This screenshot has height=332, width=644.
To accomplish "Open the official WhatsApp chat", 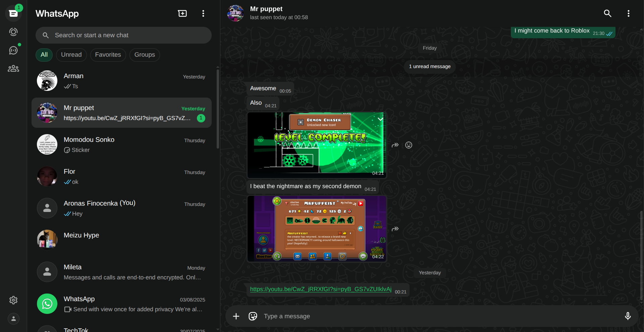I will click(121, 304).
